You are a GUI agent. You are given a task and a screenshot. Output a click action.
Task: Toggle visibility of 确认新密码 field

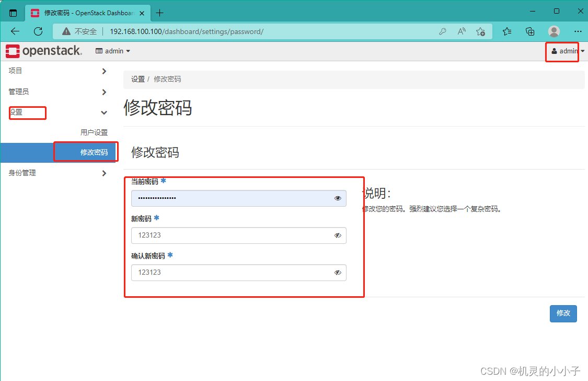pos(338,273)
